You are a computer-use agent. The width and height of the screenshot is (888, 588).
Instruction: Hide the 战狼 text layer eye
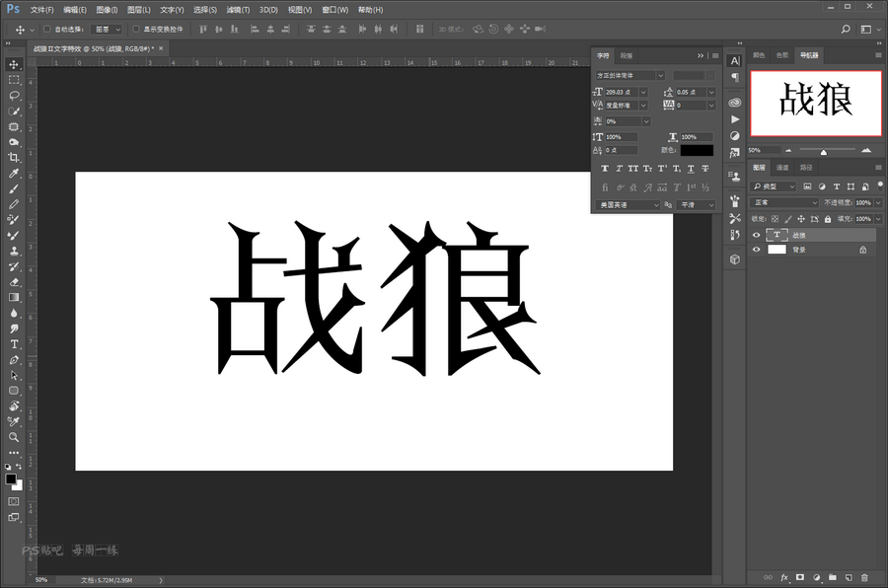click(x=756, y=235)
